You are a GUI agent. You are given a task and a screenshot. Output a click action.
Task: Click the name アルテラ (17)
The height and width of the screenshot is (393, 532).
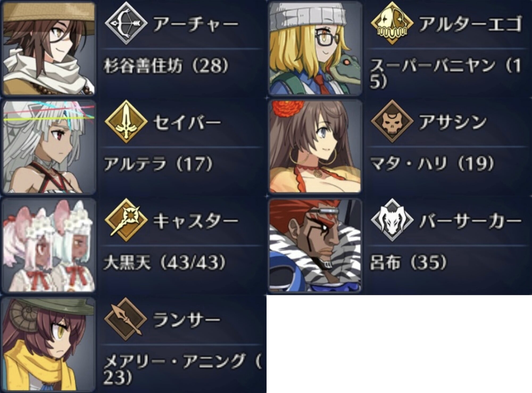(158, 164)
